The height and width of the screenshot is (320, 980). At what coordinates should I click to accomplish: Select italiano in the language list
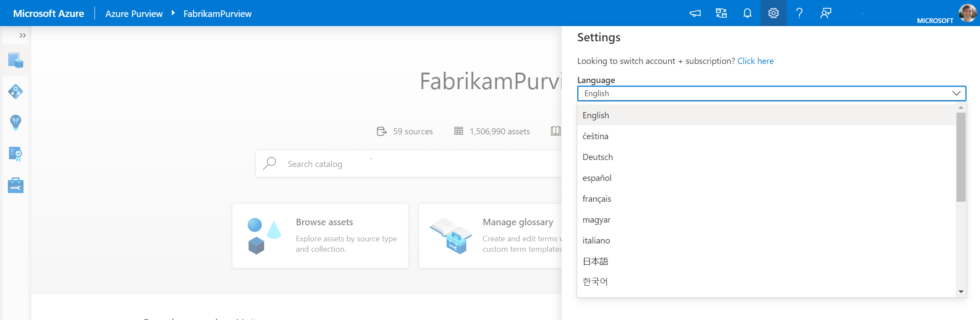[x=766, y=240]
